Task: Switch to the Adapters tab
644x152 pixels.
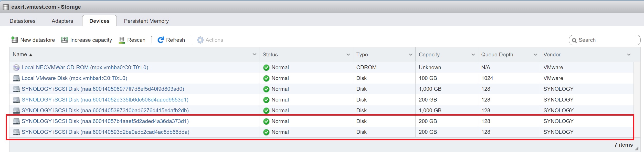Action: pos(62,21)
